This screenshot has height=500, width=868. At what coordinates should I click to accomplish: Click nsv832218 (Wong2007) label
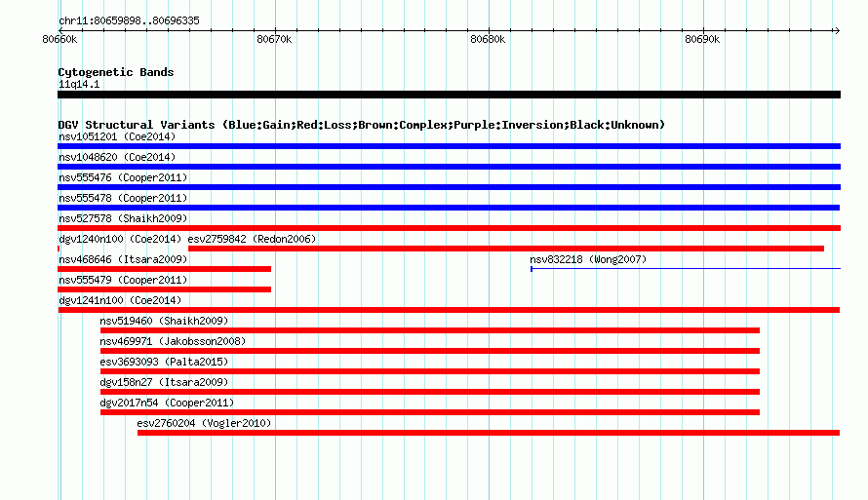pyautogui.click(x=588, y=259)
